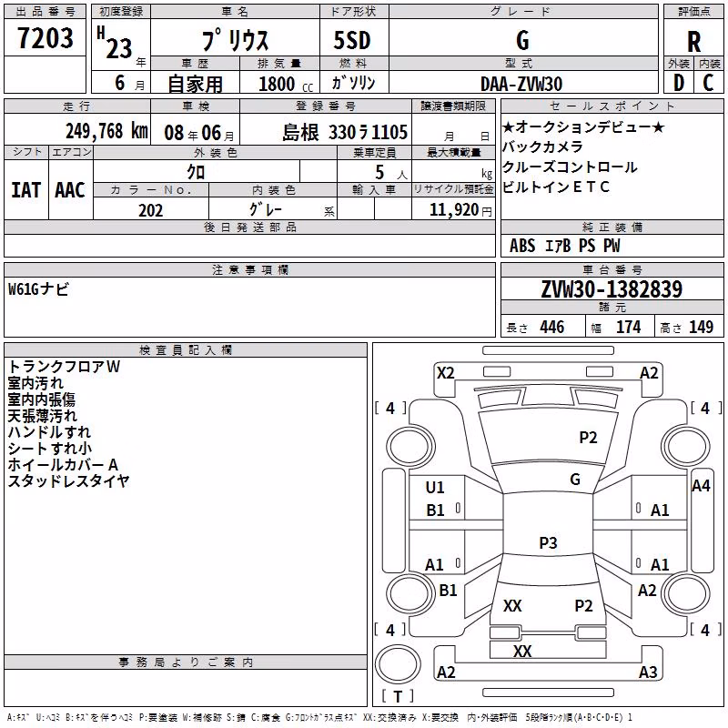Viewport: 728px width, 728px height.
Task: Click the width value 174
Action: point(629,328)
